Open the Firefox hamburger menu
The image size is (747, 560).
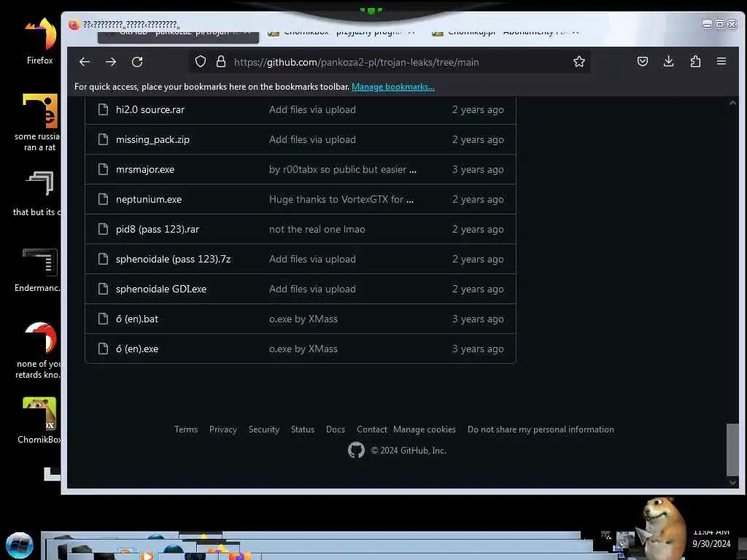(x=721, y=61)
